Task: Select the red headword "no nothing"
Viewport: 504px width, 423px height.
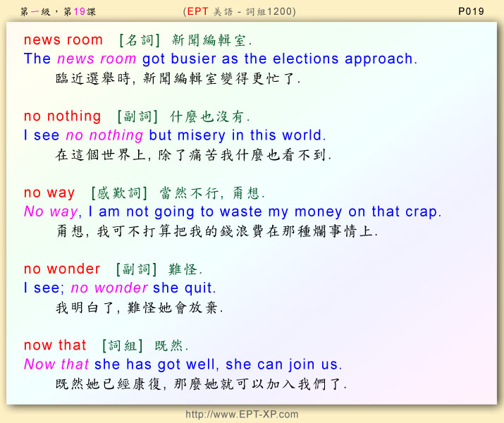Action: 63,116
